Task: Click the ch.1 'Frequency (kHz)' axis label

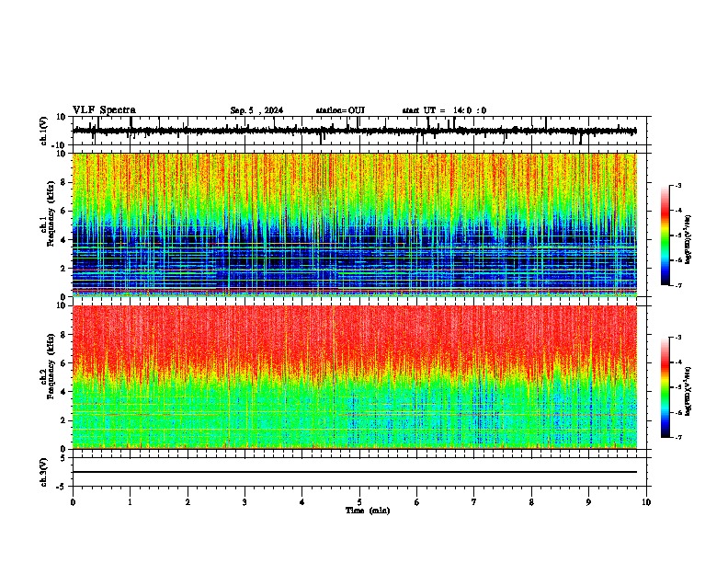Action: pyautogui.click(x=51, y=213)
